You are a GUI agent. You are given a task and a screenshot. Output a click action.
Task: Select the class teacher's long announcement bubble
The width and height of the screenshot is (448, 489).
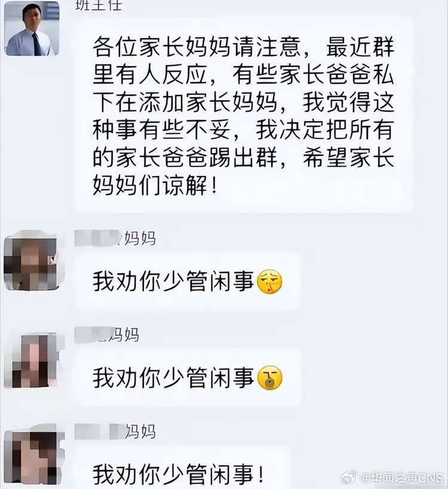[x=244, y=115]
